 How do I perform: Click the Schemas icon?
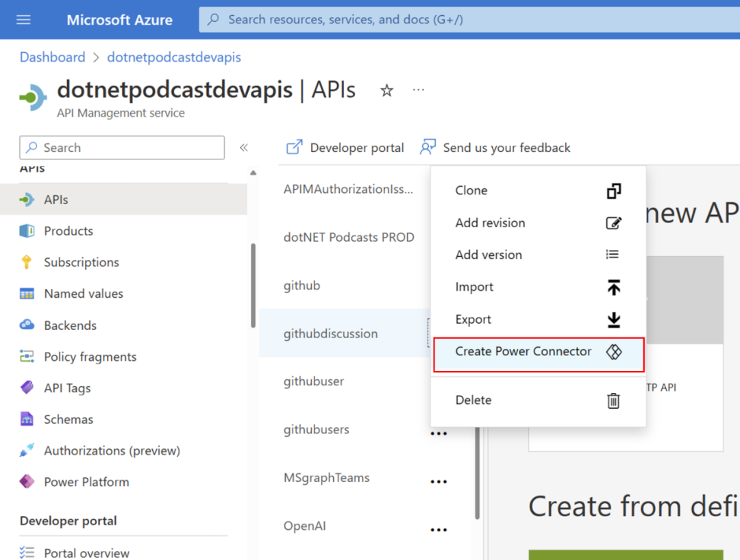(x=27, y=419)
